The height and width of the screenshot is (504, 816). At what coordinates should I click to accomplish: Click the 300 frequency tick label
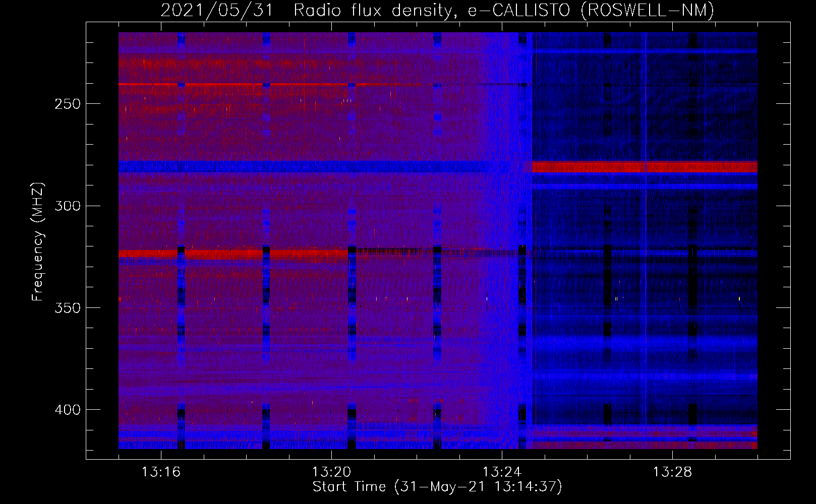coord(68,206)
